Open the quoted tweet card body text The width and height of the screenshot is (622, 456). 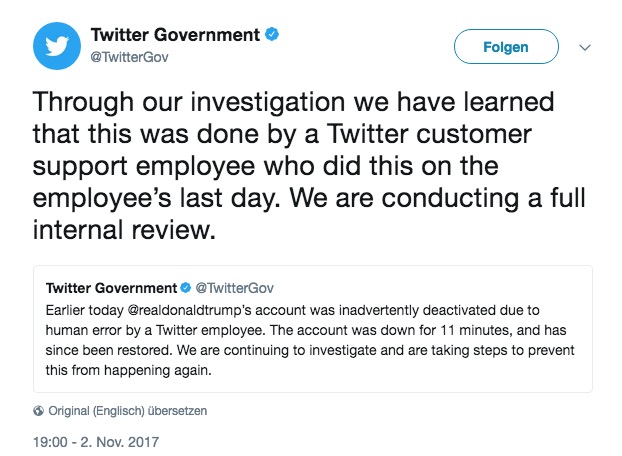310,340
